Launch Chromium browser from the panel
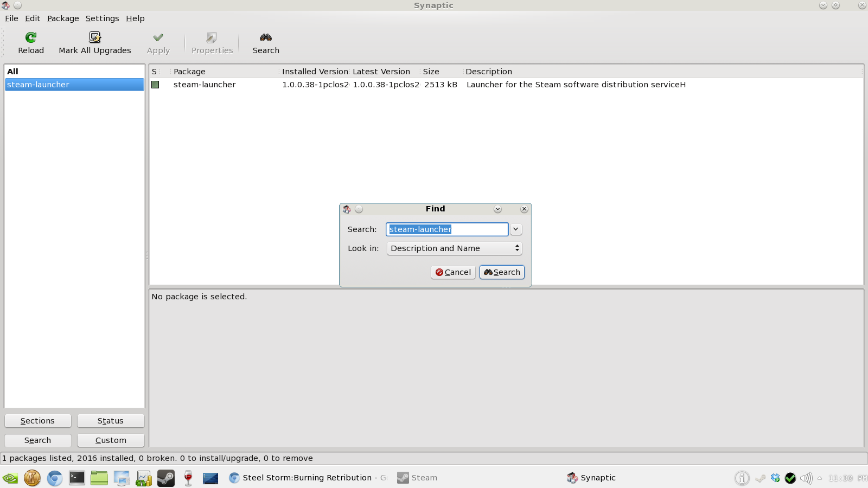 55,478
